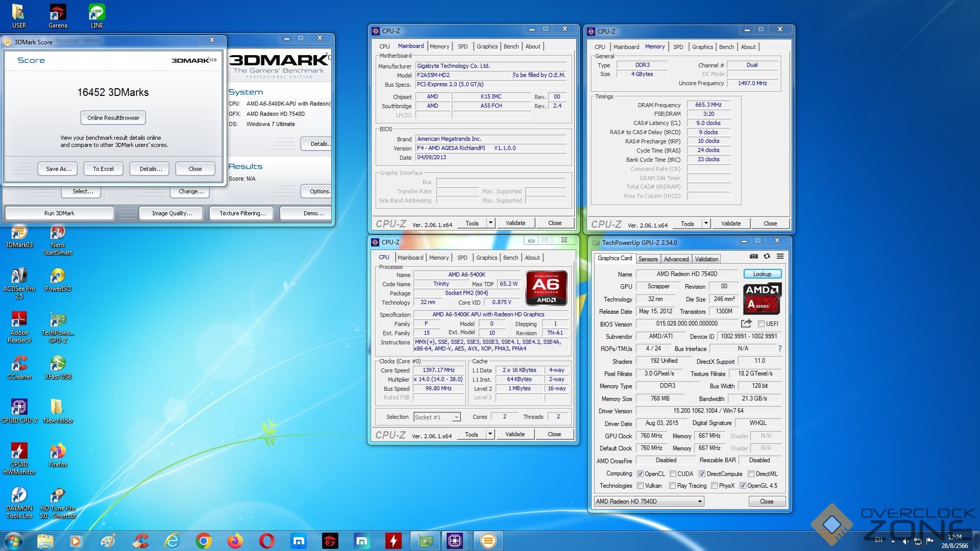The height and width of the screenshot is (551, 980).
Task: Open Google Chrome from the taskbar
Action: click(x=203, y=541)
